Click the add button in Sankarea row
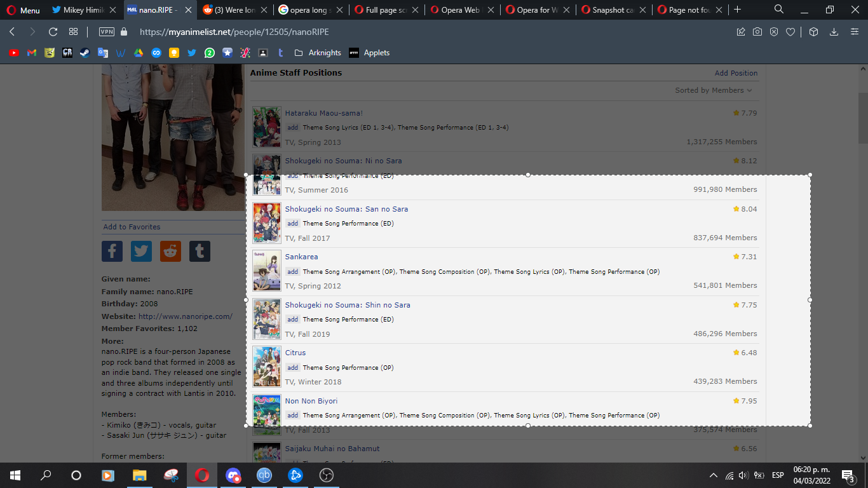The height and width of the screenshot is (488, 868). coord(292,272)
